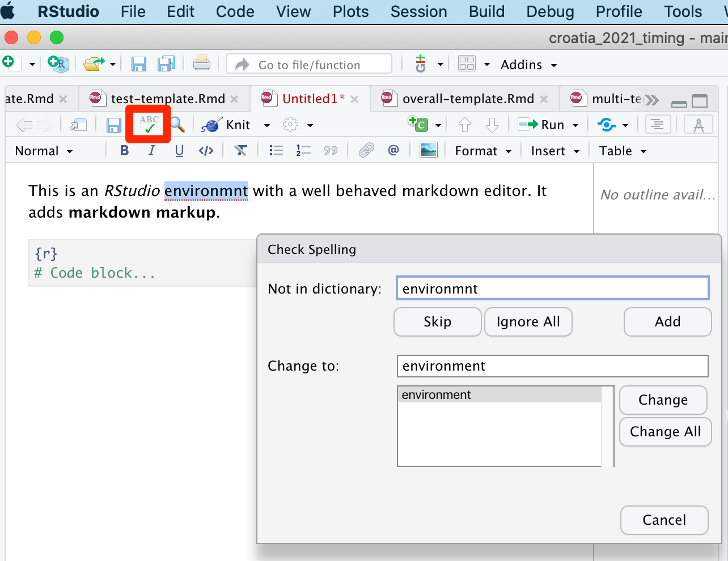Click Ignore All button

click(528, 322)
